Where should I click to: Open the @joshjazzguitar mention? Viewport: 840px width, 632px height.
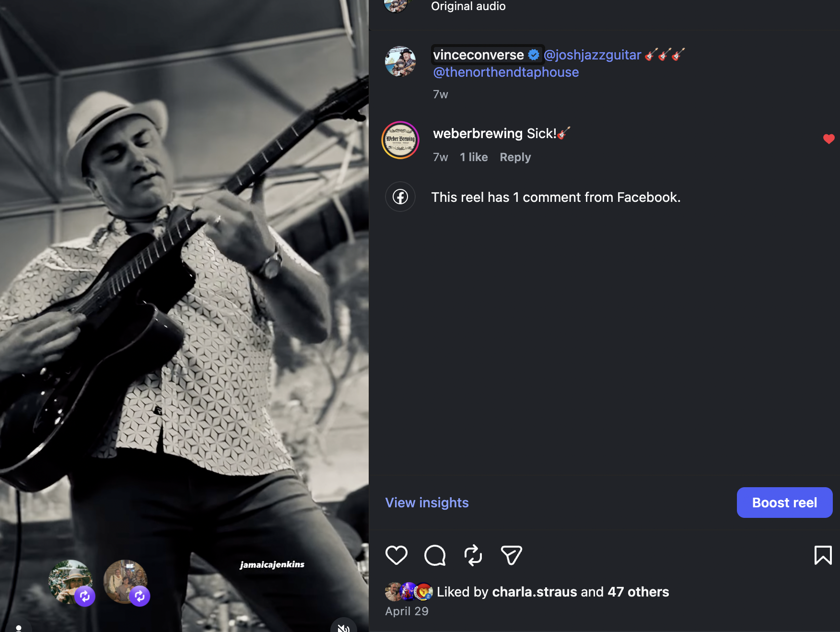[592, 55]
